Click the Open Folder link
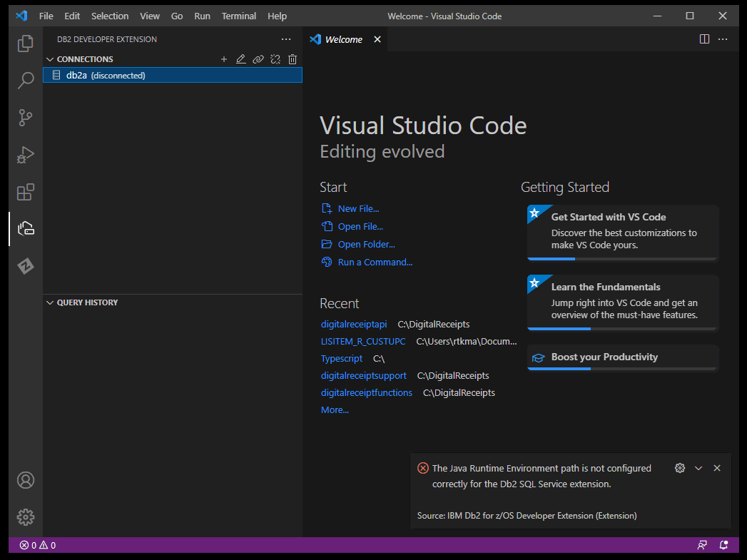This screenshot has width=747, height=560. point(366,244)
